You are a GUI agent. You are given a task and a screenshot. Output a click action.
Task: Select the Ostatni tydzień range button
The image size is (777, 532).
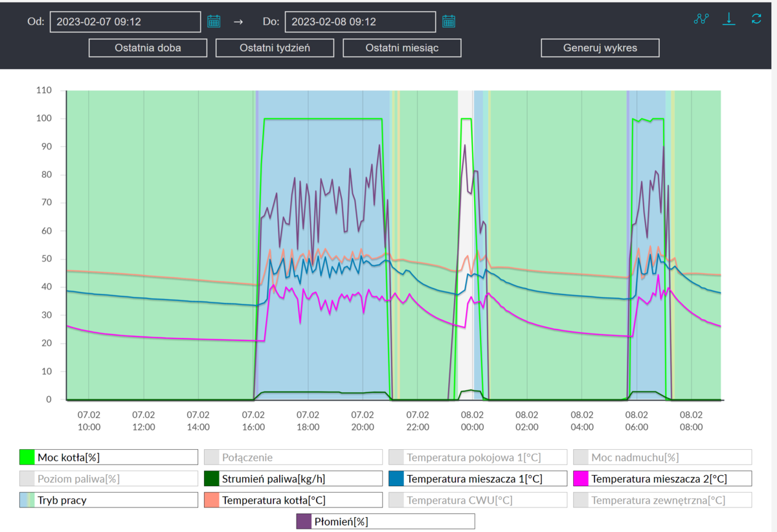pyautogui.click(x=275, y=48)
